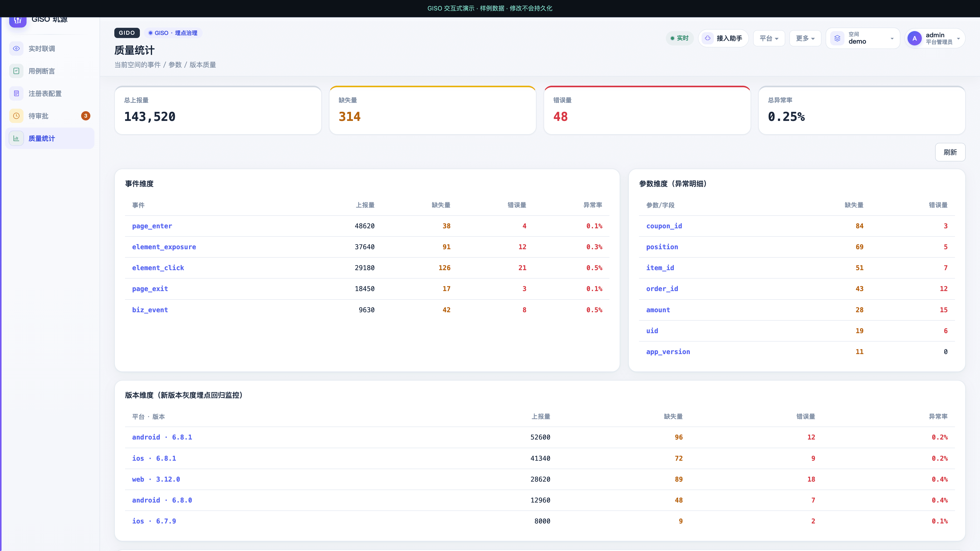This screenshot has width=980, height=551.
Task: Open the page_exit event link
Action: tap(150, 289)
